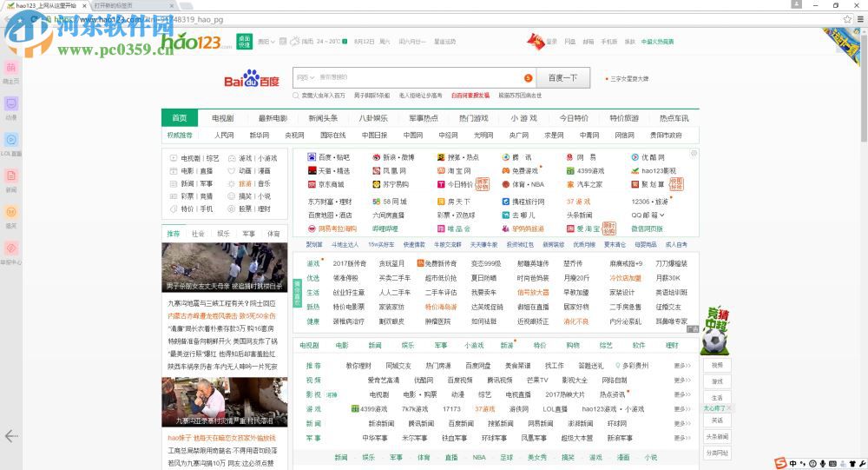This screenshot has width=868, height=470.
Task: Open the 去哪儿 site icon
Action: point(506,215)
